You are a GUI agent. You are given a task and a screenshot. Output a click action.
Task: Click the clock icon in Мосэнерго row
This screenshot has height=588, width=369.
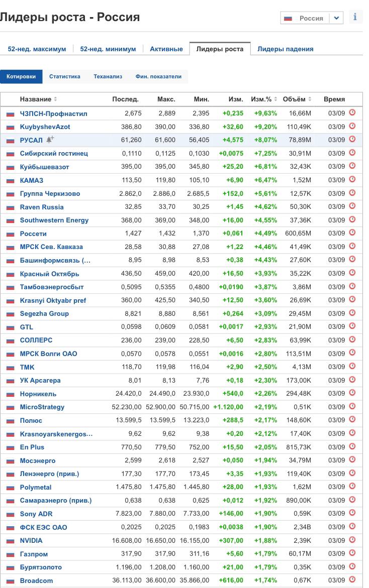click(352, 459)
